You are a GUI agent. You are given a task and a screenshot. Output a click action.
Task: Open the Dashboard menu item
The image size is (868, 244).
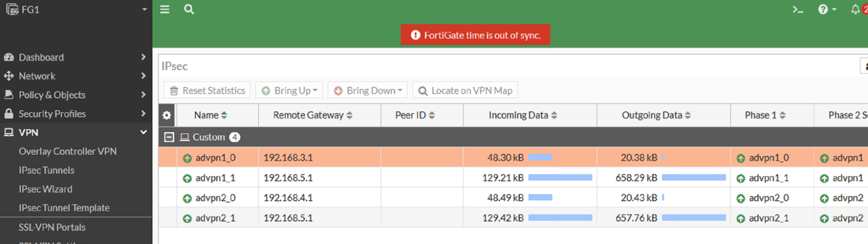click(x=41, y=57)
